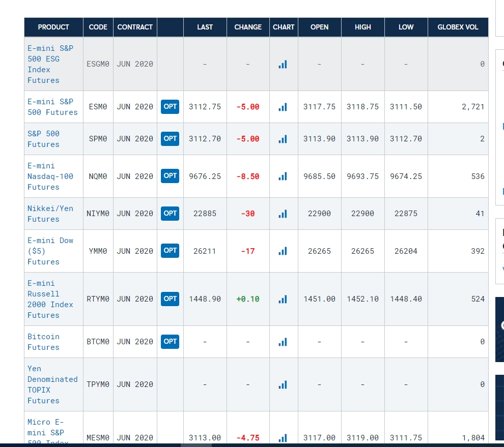Open chart icon for NQM0 row

tap(283, 176)
